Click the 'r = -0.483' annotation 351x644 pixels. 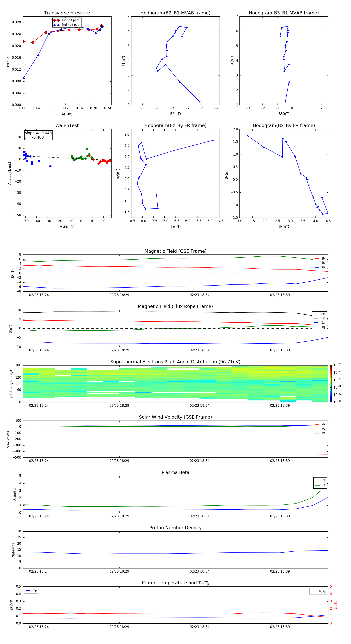[x=35, y=137]
